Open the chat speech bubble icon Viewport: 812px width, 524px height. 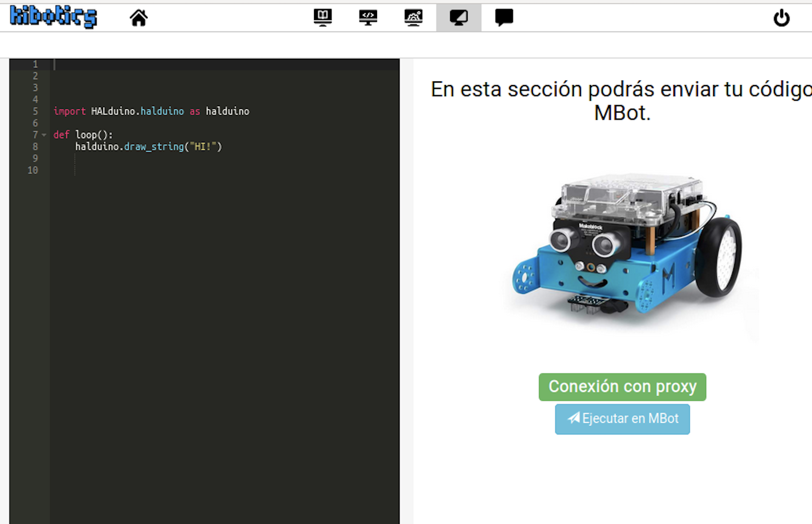504,18
